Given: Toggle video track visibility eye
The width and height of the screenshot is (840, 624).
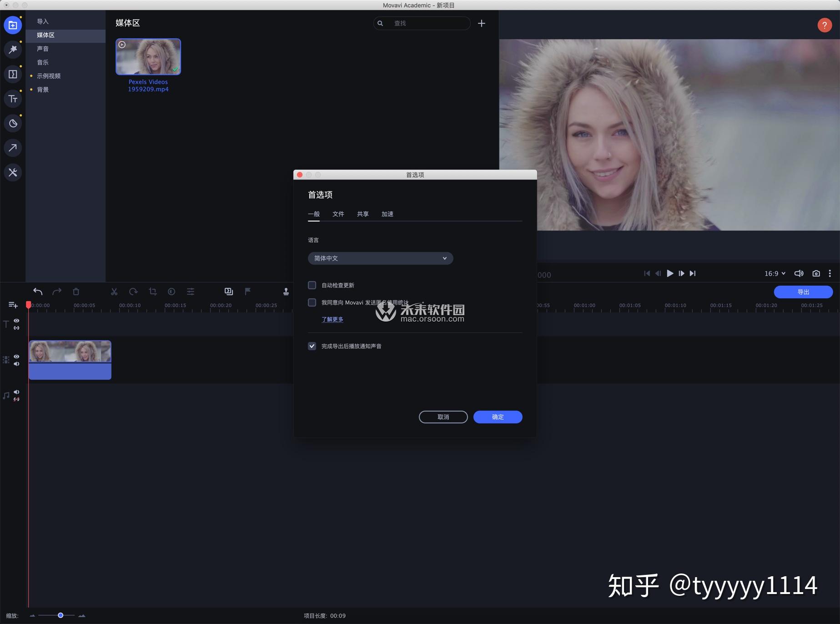Looking at the screenshot, I should (16, 357).
